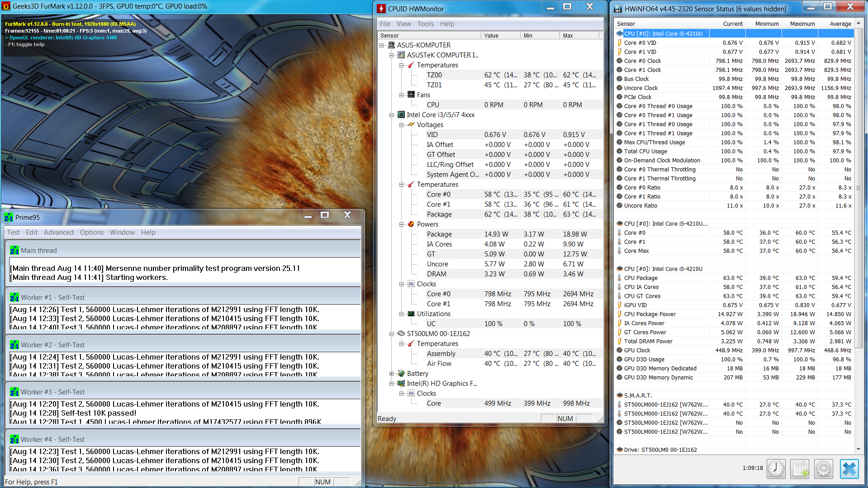The height and width of the screenshot is (488, 868).
Task: Click the HWiNFO64 title bar icon
Action: pyautogui.click(x=618, y=9)
